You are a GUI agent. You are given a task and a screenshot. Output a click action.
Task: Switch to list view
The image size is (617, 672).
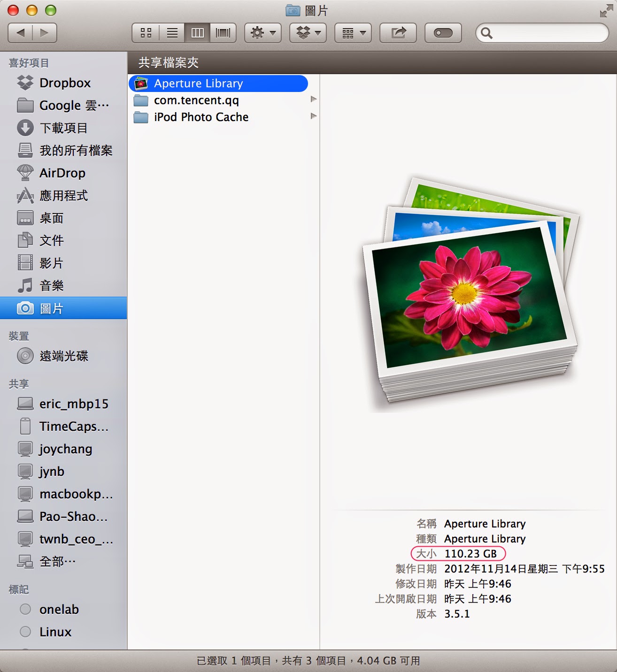(x=172, y=33)
